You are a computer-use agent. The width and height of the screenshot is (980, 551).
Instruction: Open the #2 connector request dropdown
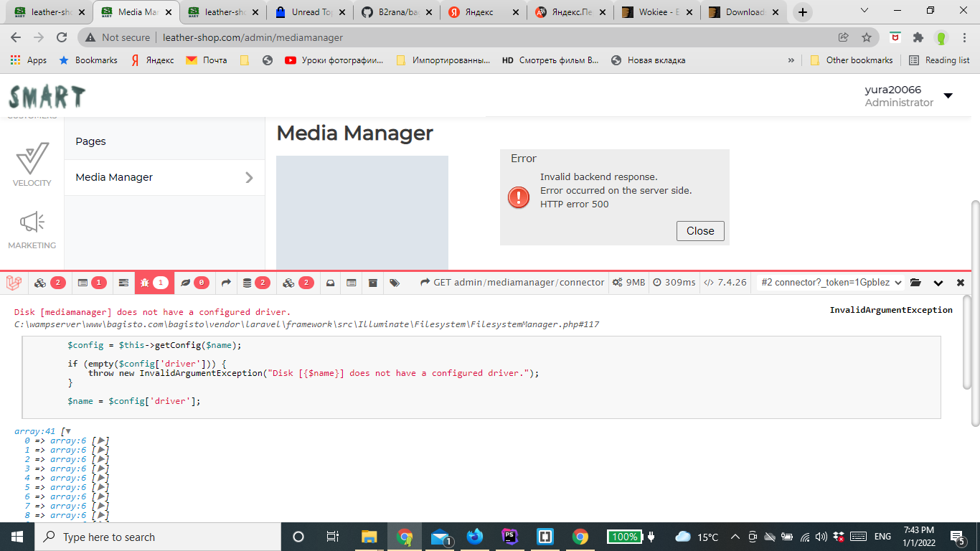(x=831, y=283)
